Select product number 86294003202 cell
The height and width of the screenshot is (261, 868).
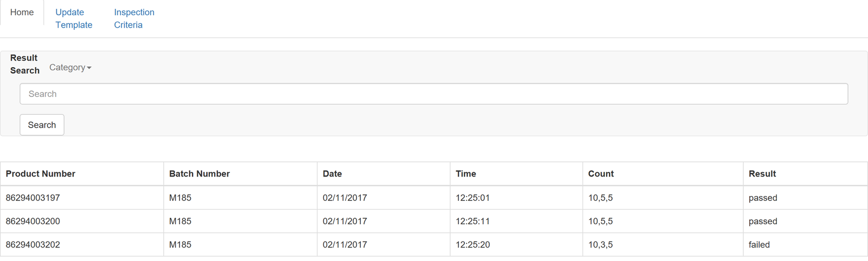click(x=33, y=245)
